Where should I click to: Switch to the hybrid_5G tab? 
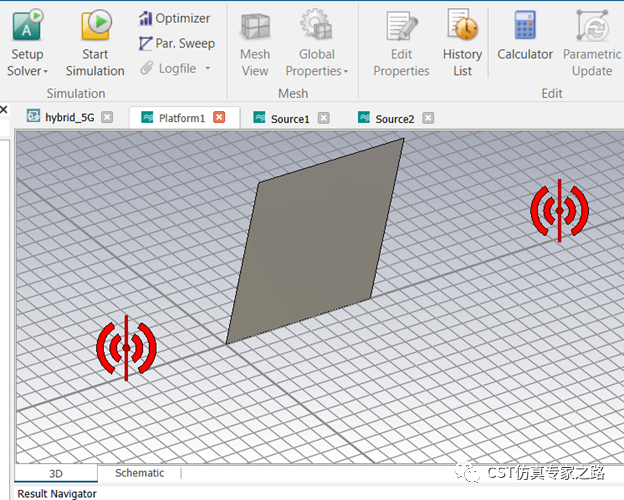pyautogui.click(x=70, y=117)
